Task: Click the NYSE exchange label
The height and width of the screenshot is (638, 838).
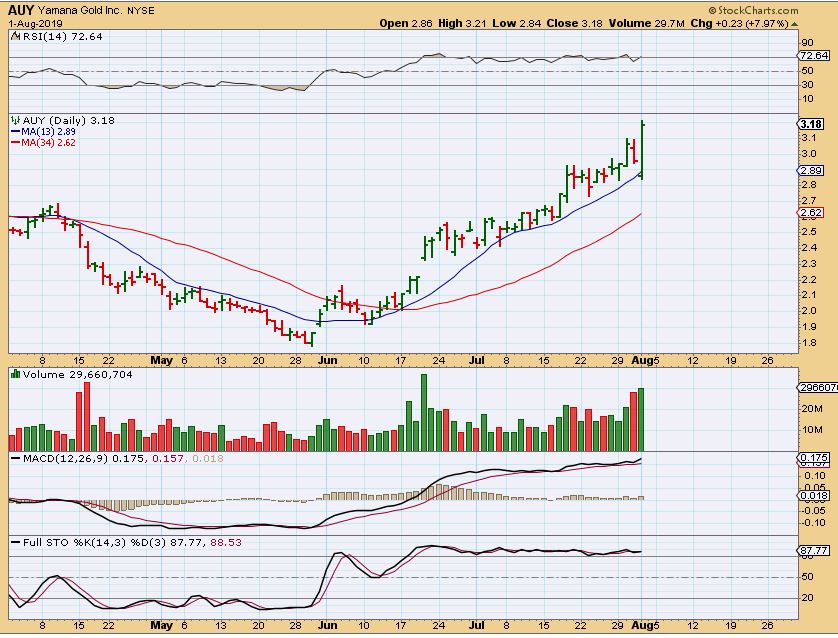Action: click(x=141, y=11)
